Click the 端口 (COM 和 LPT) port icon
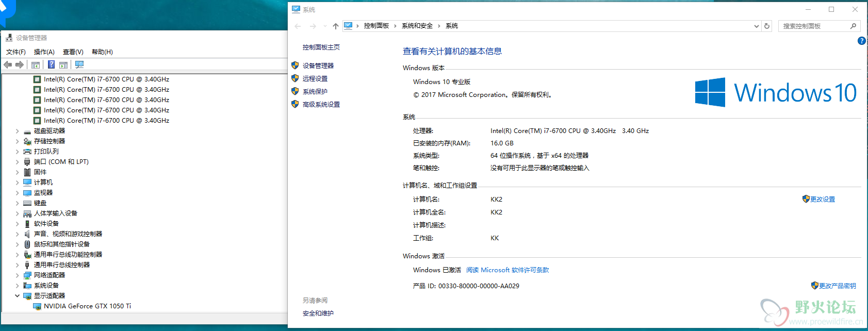The image size is (868, 331). coord(27,162)
